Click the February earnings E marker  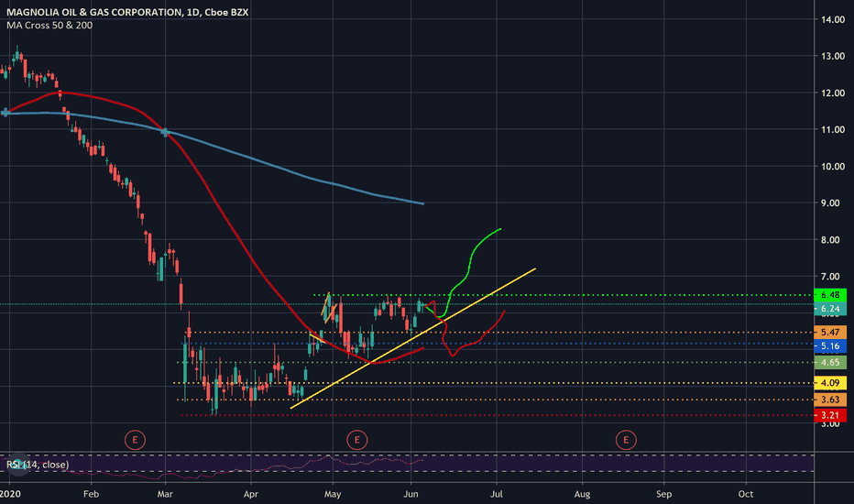pos(135,440)
